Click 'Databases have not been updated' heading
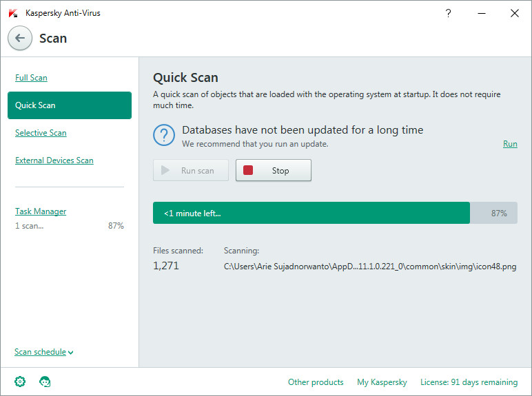532x396 pixels. [x=303, y=130]
